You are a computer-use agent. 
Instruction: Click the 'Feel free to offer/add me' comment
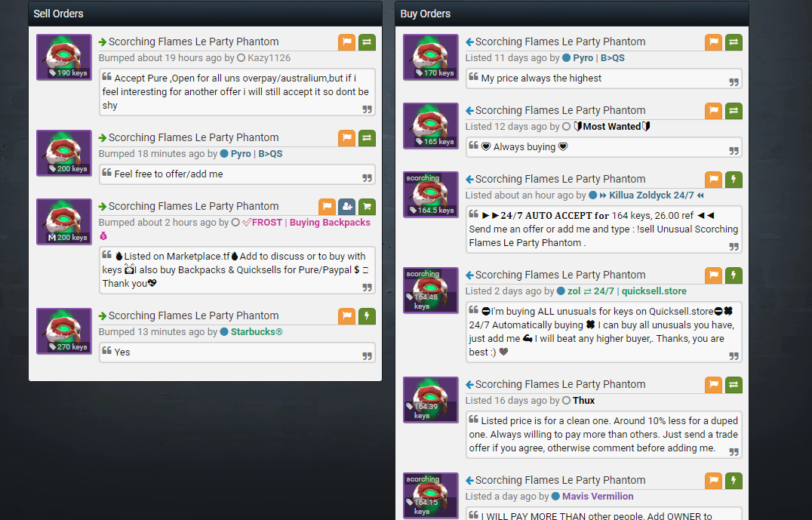168,174
